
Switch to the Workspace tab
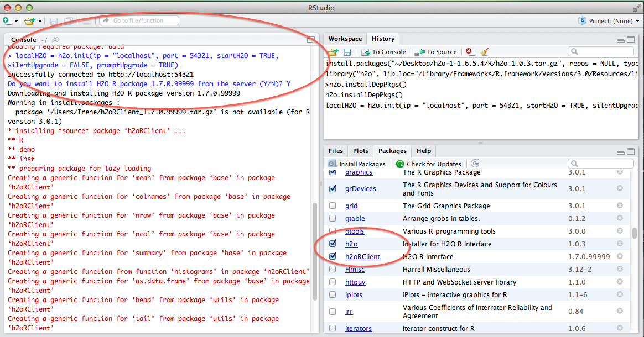coord(345,39)
